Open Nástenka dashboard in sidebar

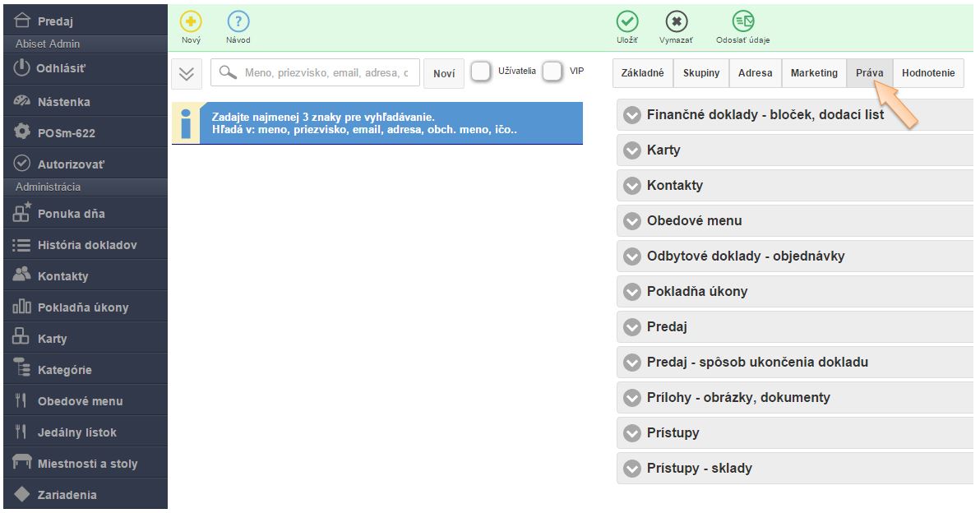[x=64, y=102]
